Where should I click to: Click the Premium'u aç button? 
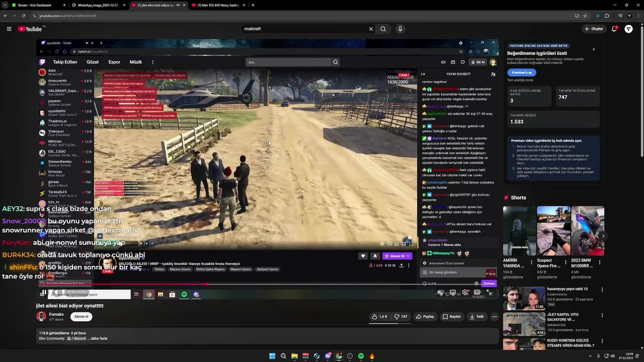tap(522, 72)
